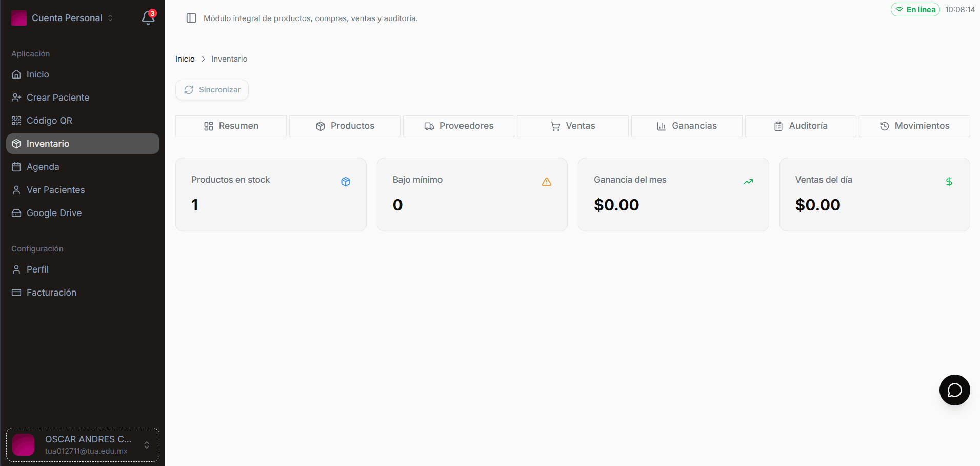Click the warning icon on Bajo mínimo card
Viewport: 980px width, 466px height.
coord(547,182)
